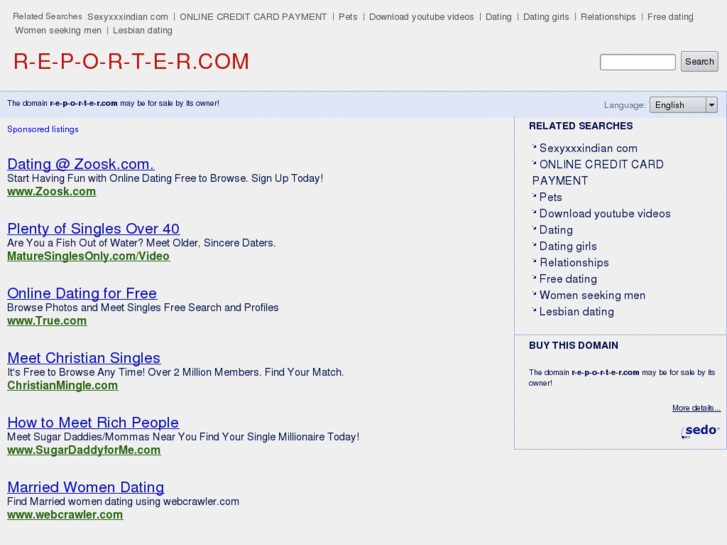Open Plenty of Singles Over 40 listing
The width and height of the screenshot is (727, 545).
coord(93,228)
